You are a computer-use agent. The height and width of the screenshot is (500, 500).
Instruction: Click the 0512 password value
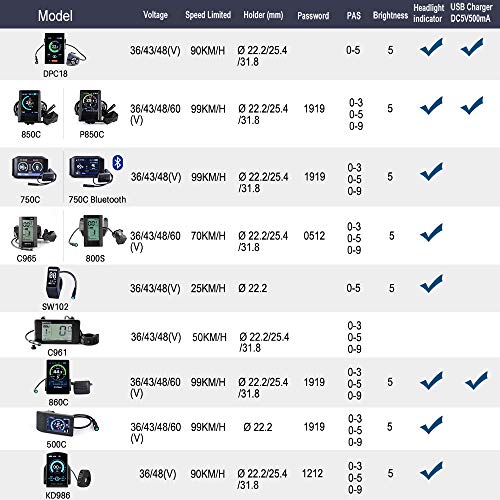click(x=314, y=236)
